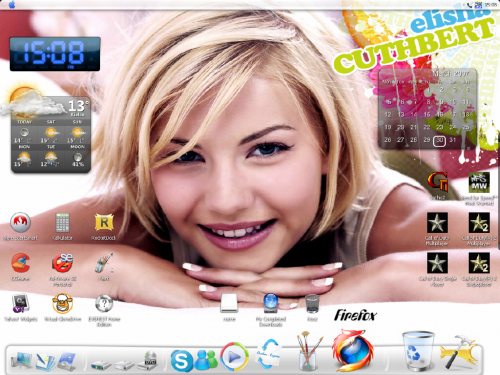Open Skype from the dock

click(x=181, y=361)
